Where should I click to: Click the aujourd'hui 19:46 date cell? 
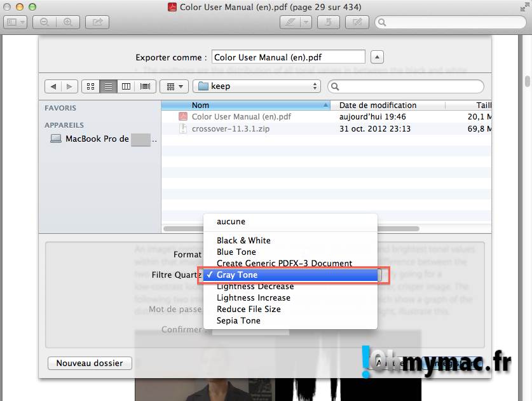372,117
